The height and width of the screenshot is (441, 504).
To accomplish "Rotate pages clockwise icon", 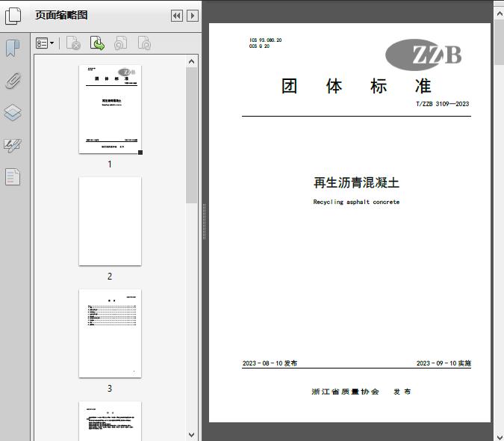I will (144, 44).
